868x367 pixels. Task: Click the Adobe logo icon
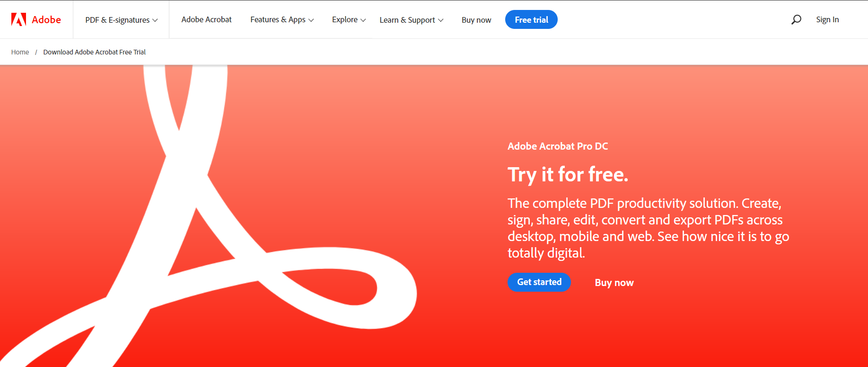coord(18,19)
